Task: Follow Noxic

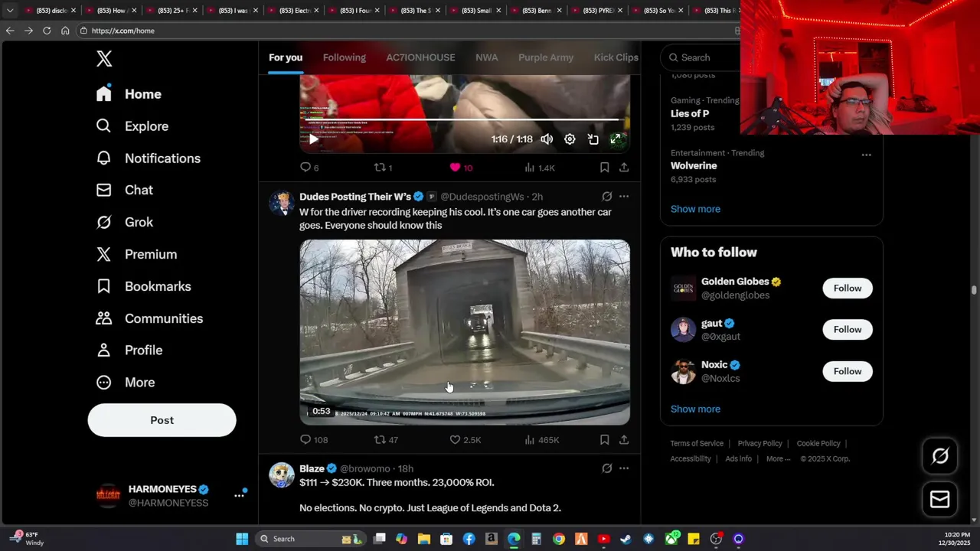Action: point(848,371)
